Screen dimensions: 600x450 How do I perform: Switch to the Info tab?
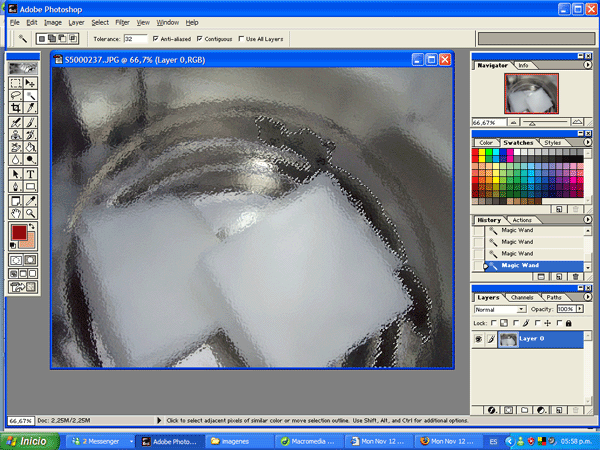click(x=523, y=65)
